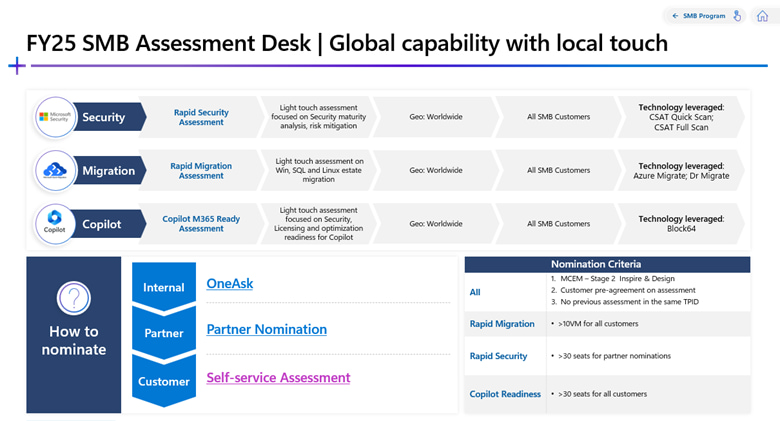Click the Customer chevron block
The height and width of the screenshot is (421, 780).
point(164,381)
